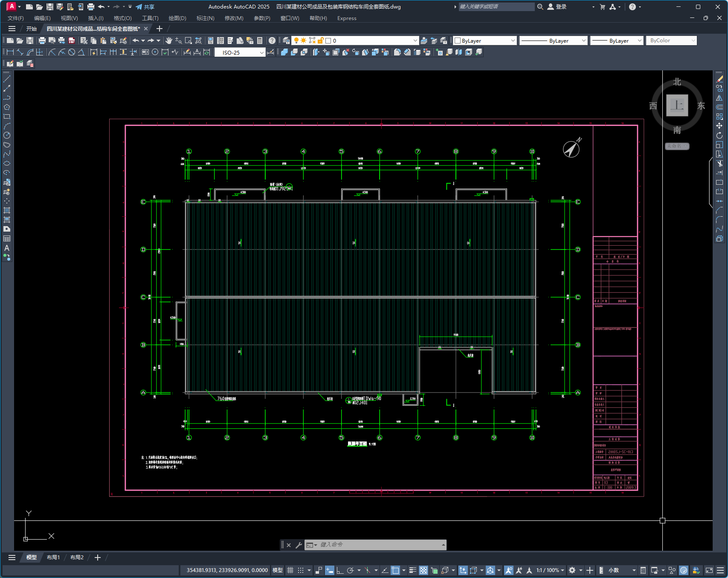Switch to the 布局1 layout tab
Screen dimensions: 728x578
tap(53, 558)
